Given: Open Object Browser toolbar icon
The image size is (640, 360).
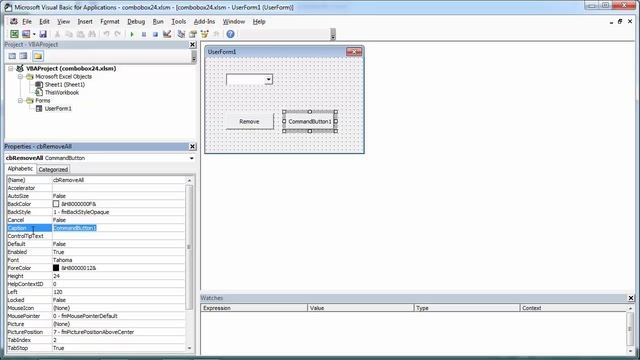Looking at the screenshot, I should [204, 34].
